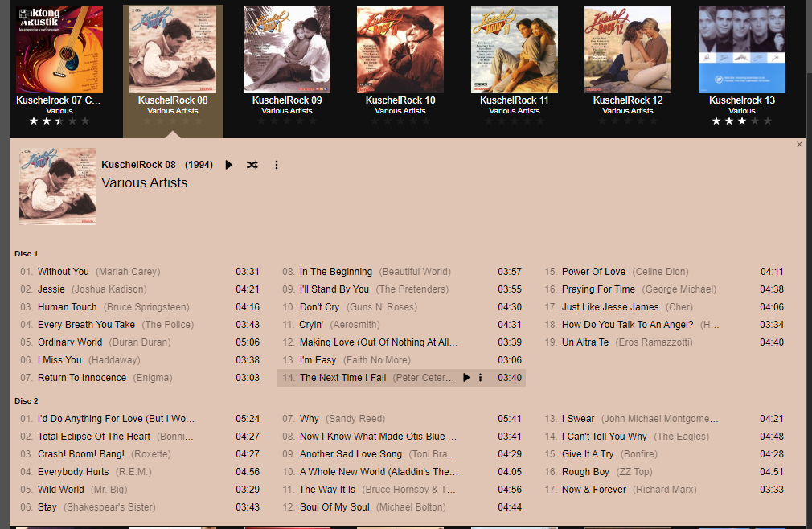This screenshot has width=812, height=529.
Task: Select track I Miss You by Haddaway
Action: pos(139,359)
